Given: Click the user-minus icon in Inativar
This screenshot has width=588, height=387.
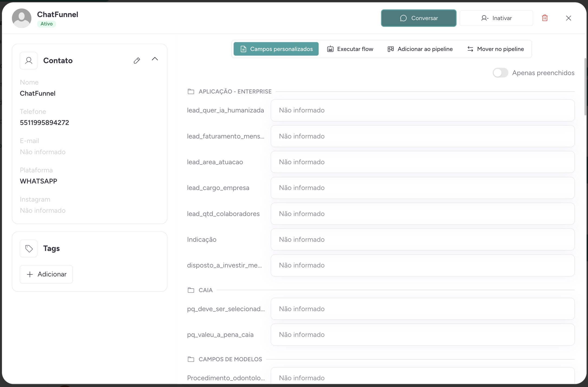Looking at the screenshot, I should (485, 18).
